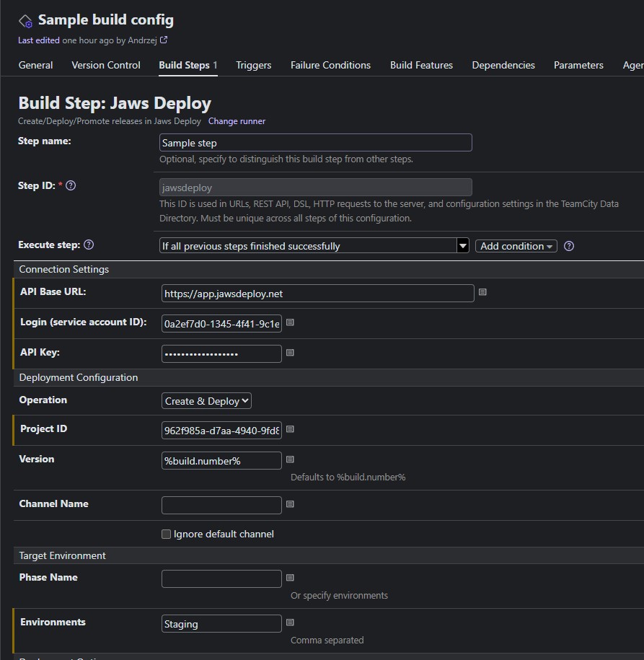Click the parameter reference icon beside API Base URL

click(x=482, y=292)
